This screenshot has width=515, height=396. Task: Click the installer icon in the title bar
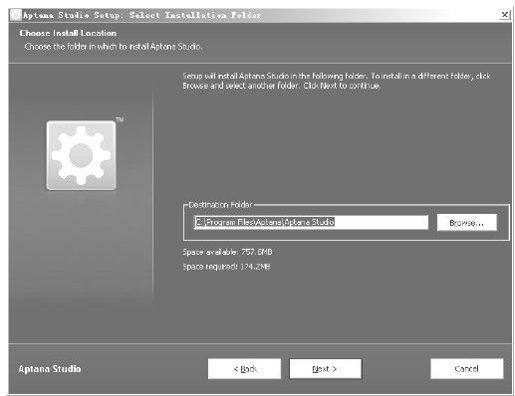pos(16,15)
